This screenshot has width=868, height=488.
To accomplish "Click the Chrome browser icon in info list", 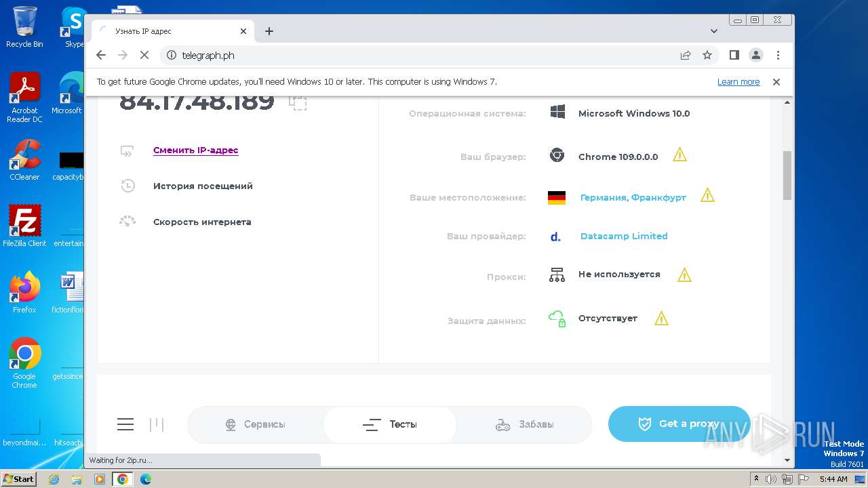I will coord(557,156).
